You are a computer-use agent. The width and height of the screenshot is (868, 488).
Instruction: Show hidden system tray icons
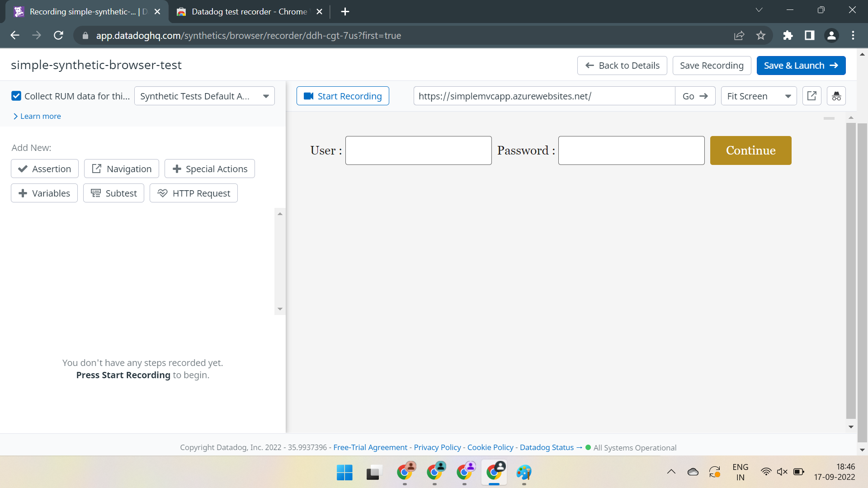click(x=671, y=472)
